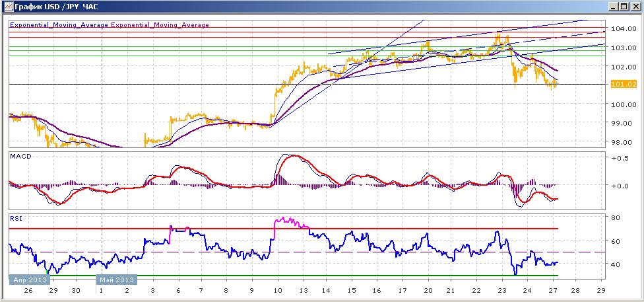Click date label 23 on time axis
The image size is (644, 302).
[x=501, y=291]
